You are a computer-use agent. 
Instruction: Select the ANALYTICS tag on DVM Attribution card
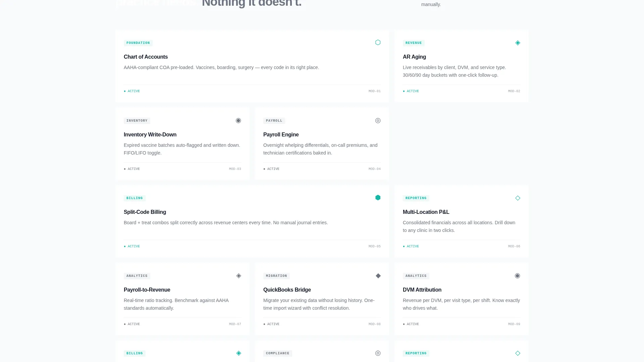(416, 276)
